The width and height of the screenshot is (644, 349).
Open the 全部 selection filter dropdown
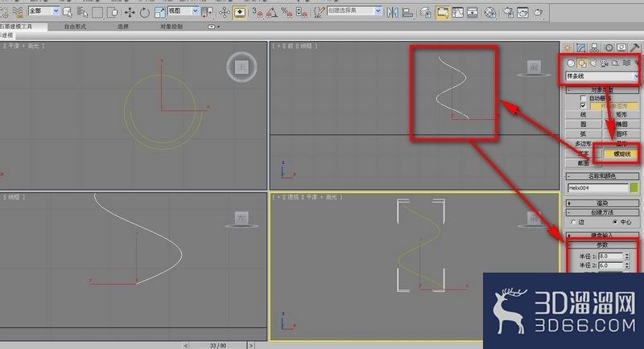(44, 11)
